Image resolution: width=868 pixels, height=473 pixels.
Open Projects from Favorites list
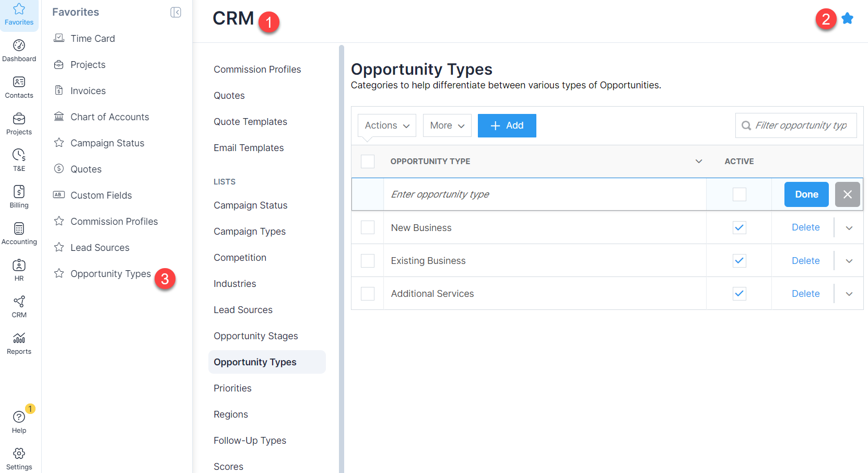88,64
